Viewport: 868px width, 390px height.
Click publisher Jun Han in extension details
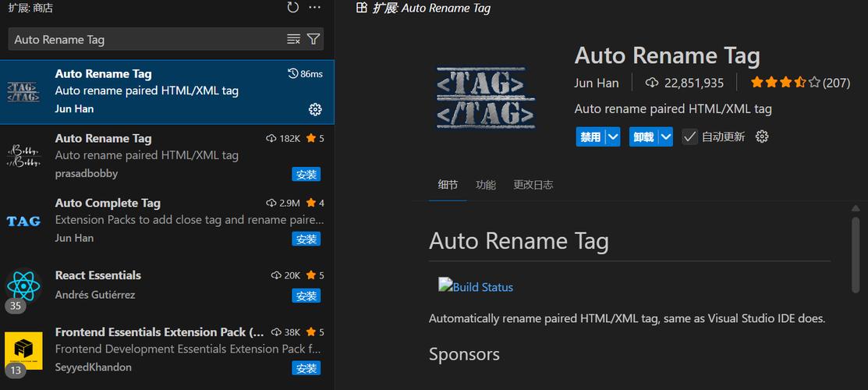(x=597, y=83)
